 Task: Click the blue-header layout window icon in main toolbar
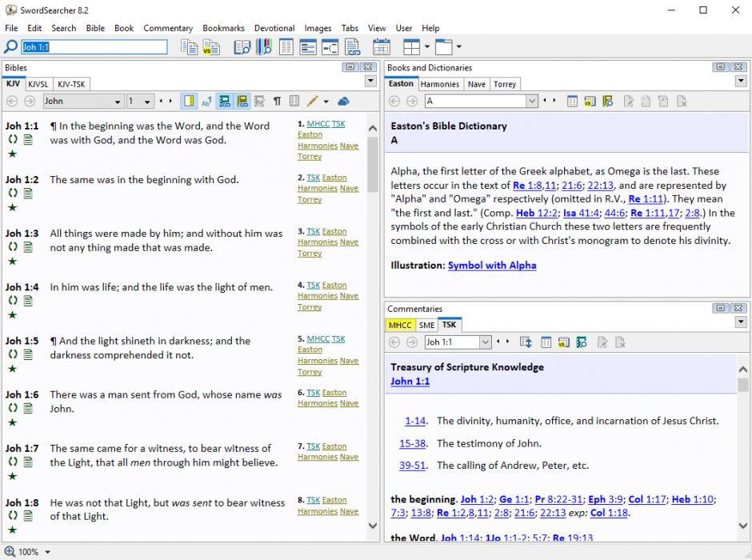(307, 47)
